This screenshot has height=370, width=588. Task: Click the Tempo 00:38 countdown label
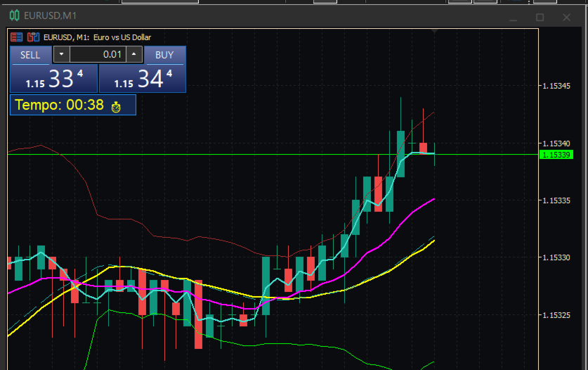tap(59, 105)
